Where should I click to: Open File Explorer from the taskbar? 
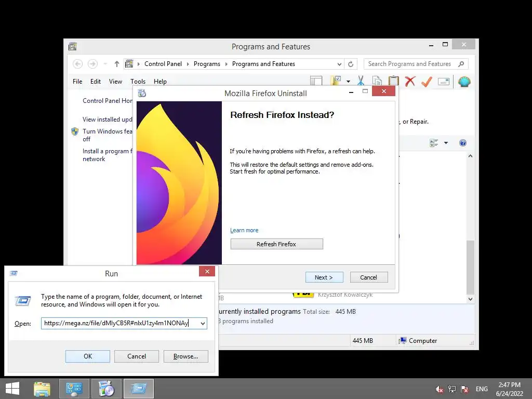[x=42, y=389]
